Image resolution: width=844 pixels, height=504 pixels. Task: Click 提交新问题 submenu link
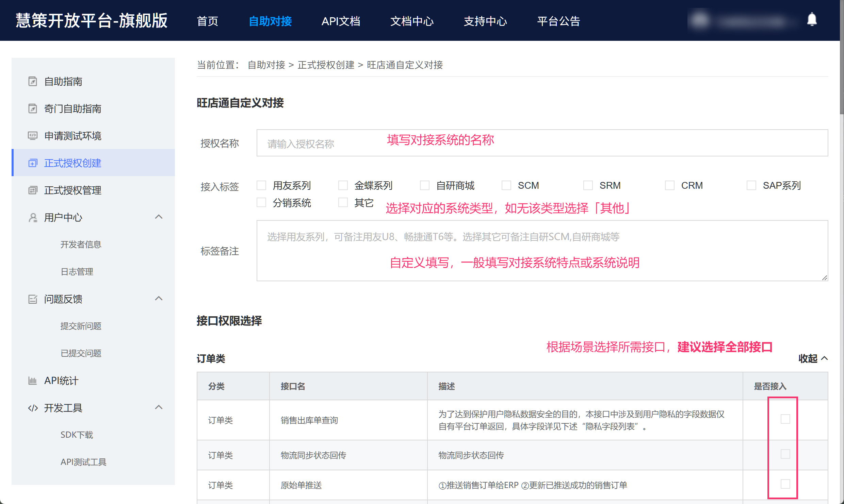point(81,326)
